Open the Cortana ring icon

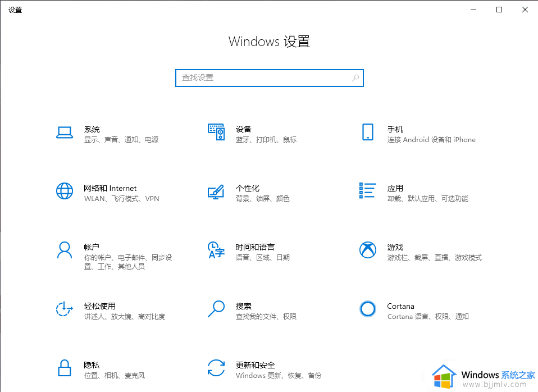[x=368, y=309]
